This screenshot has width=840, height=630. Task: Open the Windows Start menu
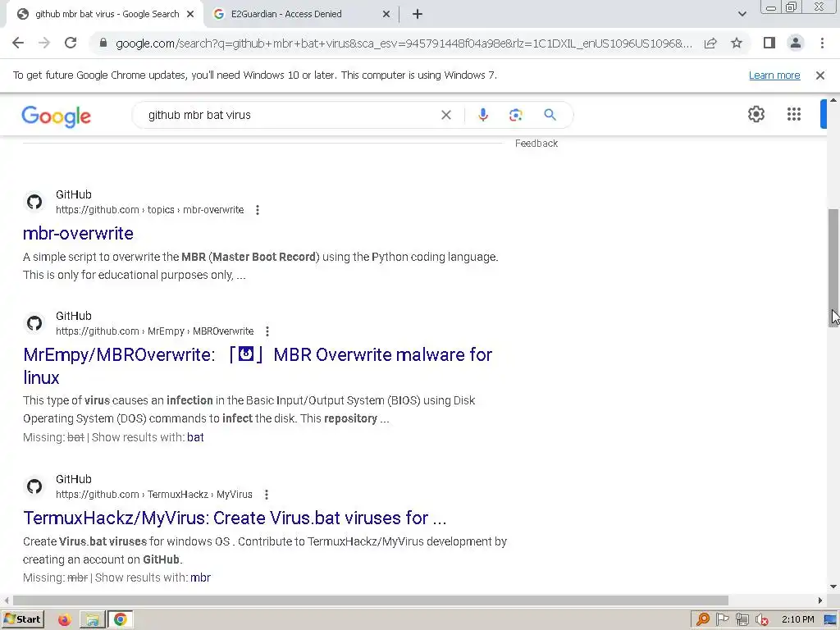22,619
